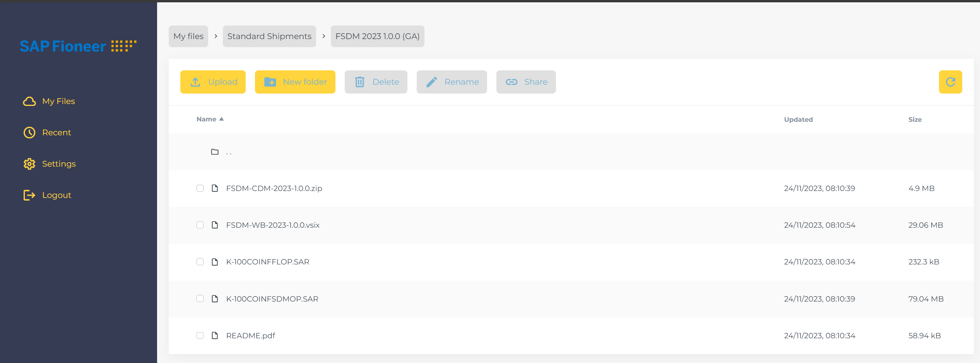Click the gear icon beside Settings
This screenshot has width=980, height=363.
[29, 164]
